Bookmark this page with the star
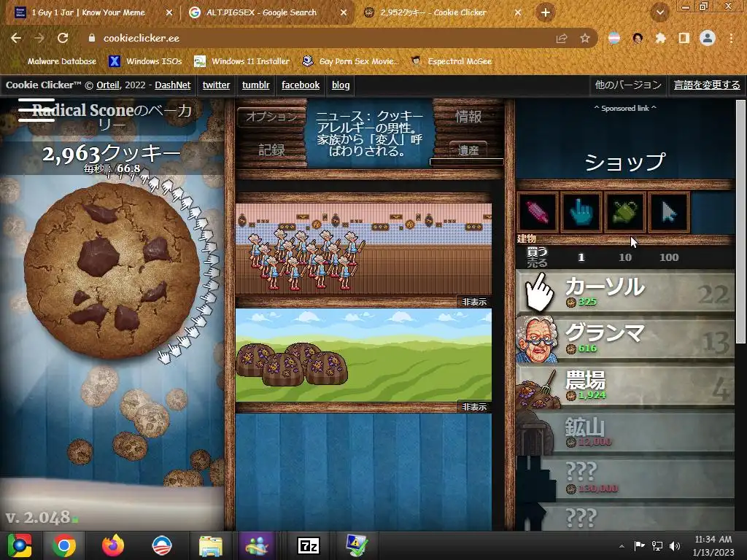The height and width of the screenshot is (560, 747). (x=585, y=38)
